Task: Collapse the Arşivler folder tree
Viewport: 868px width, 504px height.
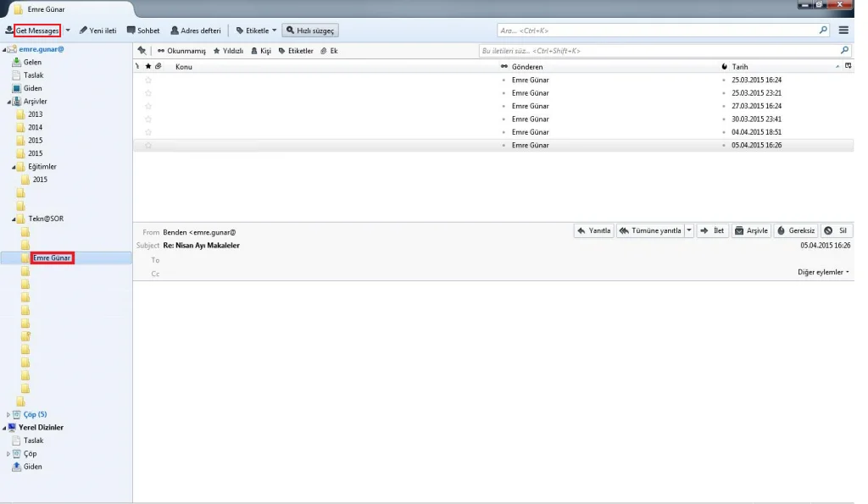Action: click(7, 102)
